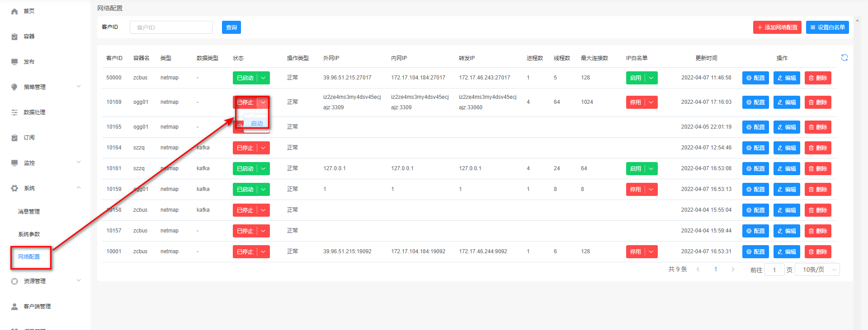Toggle IP白名单 停用 button for customer 10001
Image resolution: width=868 pixels, height=330 pixels.
click(x=635, y=252)
